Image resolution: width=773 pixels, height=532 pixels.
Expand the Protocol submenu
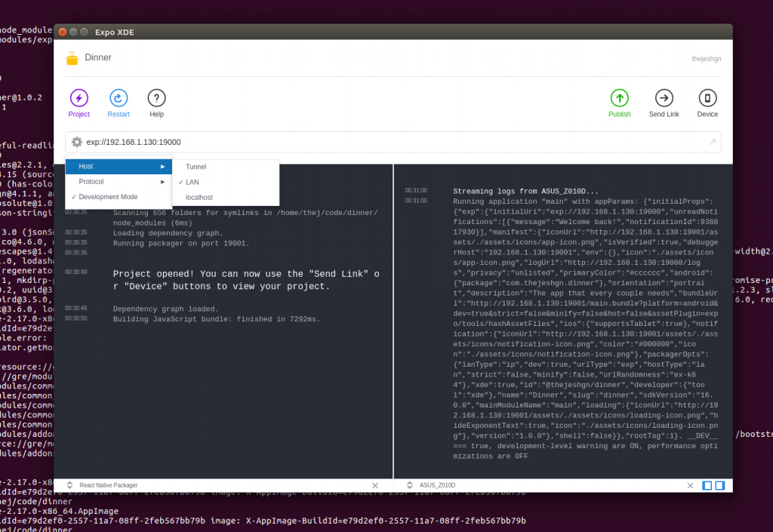119,182
